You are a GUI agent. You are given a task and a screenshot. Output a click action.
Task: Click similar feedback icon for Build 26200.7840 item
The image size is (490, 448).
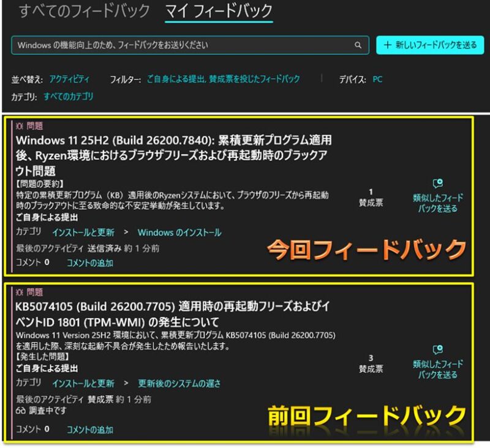click(x=437, y=184)
